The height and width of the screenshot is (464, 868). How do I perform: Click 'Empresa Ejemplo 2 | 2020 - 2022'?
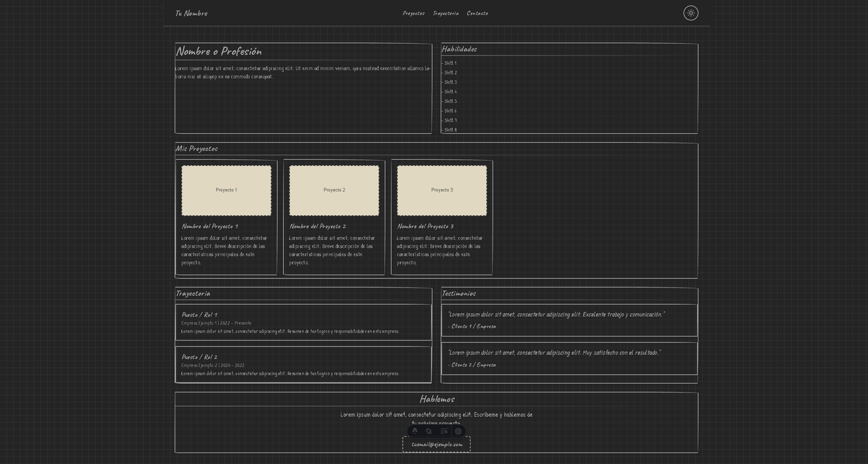point(213,365)
